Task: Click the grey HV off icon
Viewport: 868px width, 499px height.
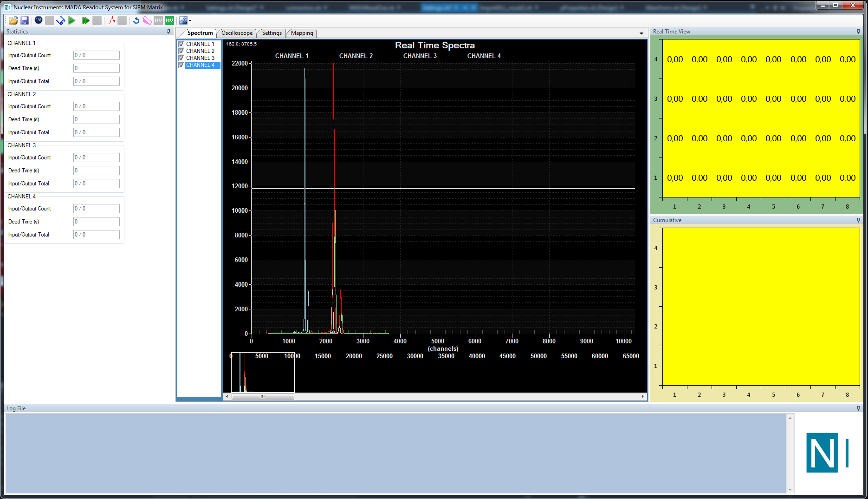Action: pyautogui.click(x=158, y=20)
